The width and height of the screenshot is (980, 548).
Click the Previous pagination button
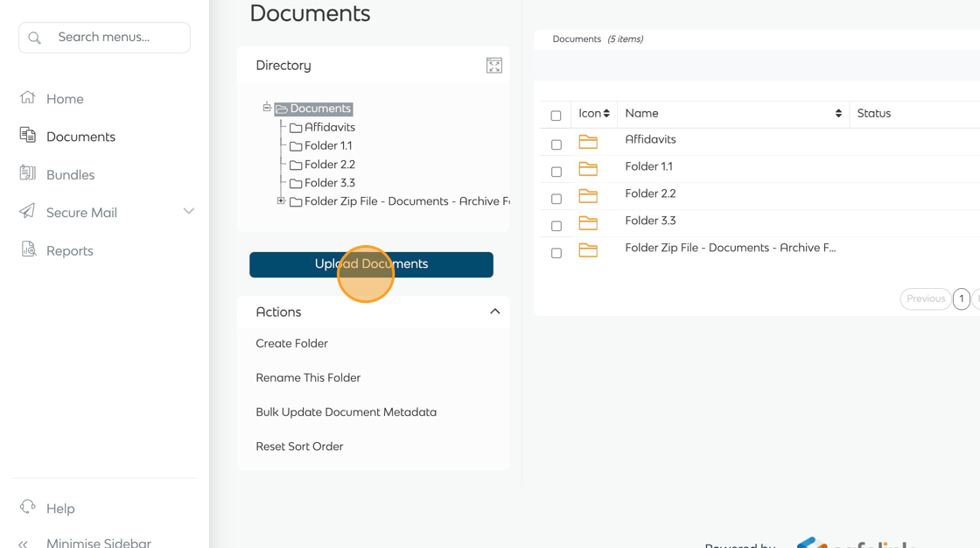coord(926,299)
